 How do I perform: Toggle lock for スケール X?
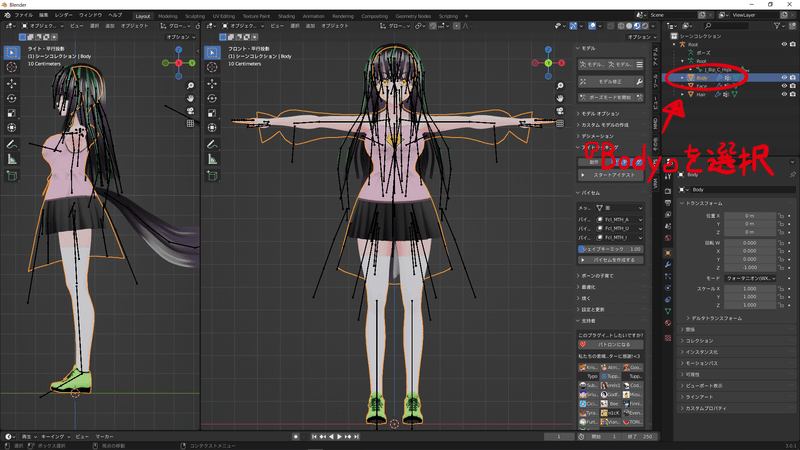781,289
